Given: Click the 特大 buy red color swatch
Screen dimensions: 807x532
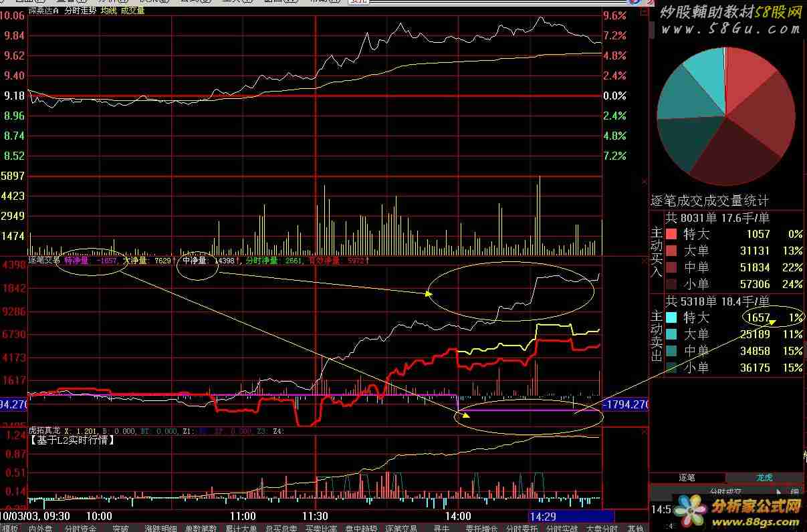Looking at the screenshot, I should 671,235.
